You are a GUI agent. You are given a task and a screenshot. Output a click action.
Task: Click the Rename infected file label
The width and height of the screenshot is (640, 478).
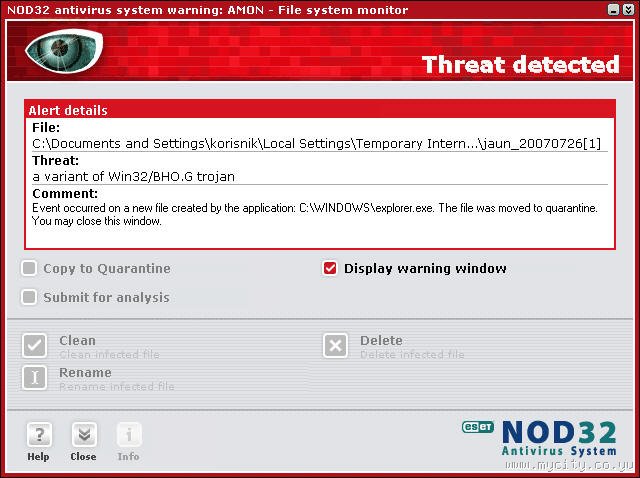click(x=117, y=387)
